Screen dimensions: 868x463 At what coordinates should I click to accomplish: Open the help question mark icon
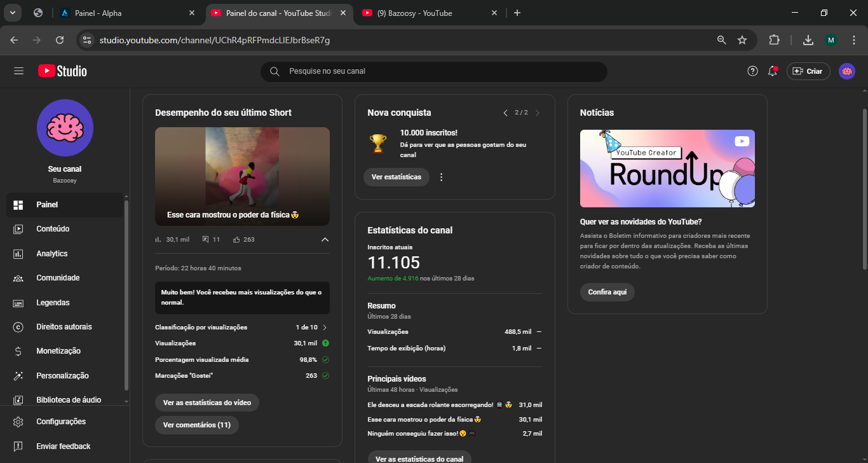pos(752,71)
